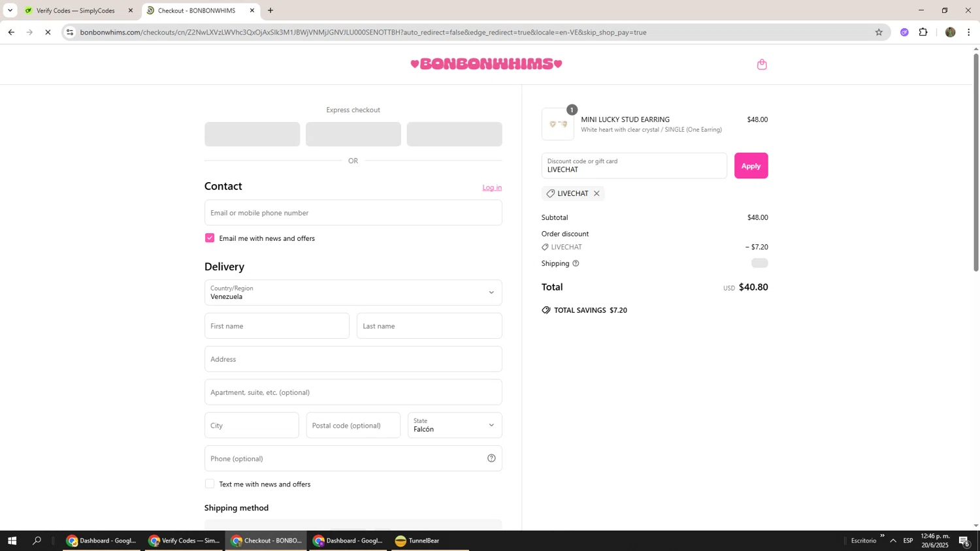Click the shipping info question mark icon
This screenshot has width=980, height=551.
coord(576,264)
